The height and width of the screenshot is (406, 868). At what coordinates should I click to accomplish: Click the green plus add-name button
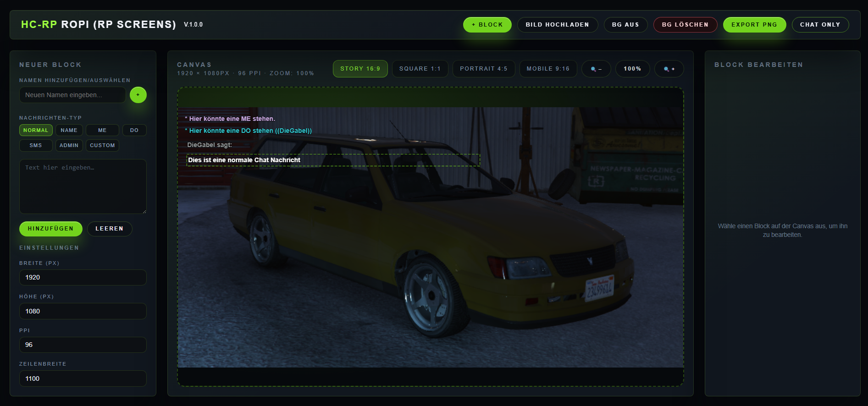coord(138,95)
